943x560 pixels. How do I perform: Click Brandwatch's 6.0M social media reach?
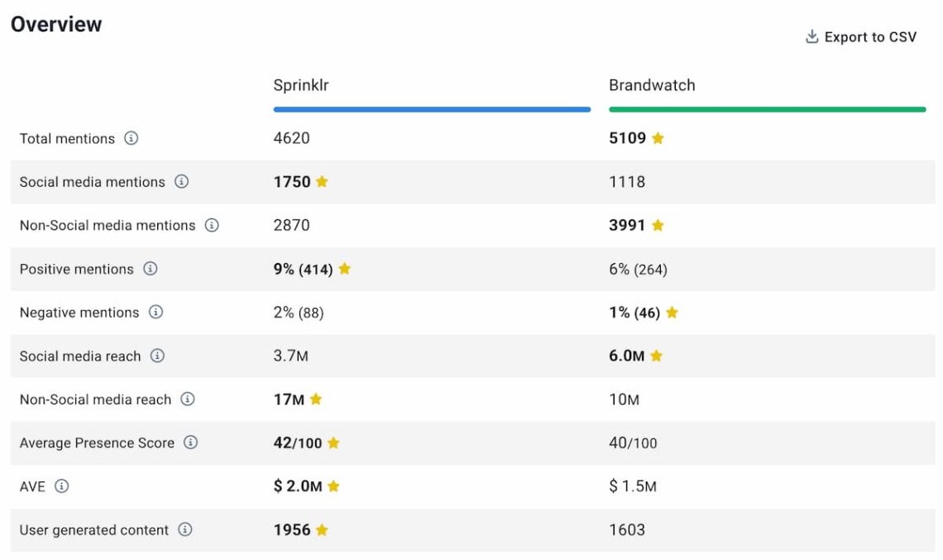pos(626,356)
